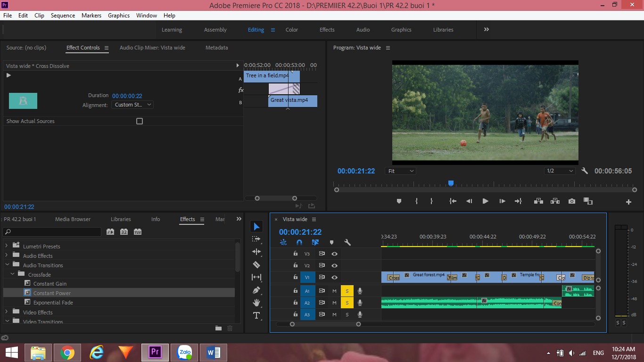Add Marker in Program monitor
Image resolution: width=644 pixels, height=362 pixels.
pyautogui.click(x=399, y=201)
